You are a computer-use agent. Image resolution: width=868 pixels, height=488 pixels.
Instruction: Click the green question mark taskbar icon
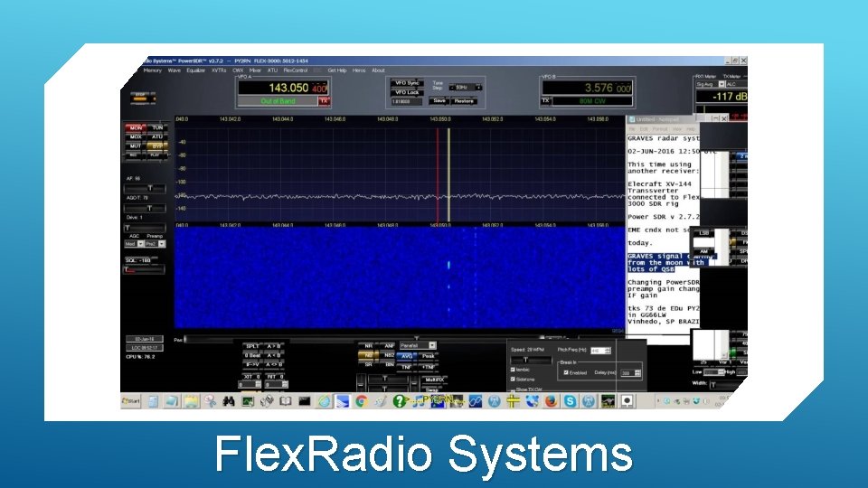pyautogui.click(x=399, y=401)
